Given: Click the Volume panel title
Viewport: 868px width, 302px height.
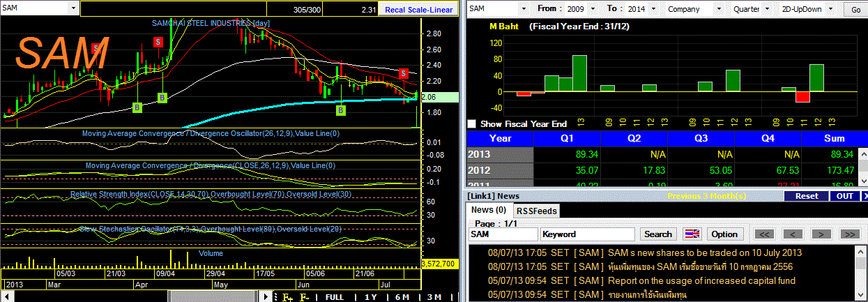Looking at the screenshot, I should click(x=211, y=253).
